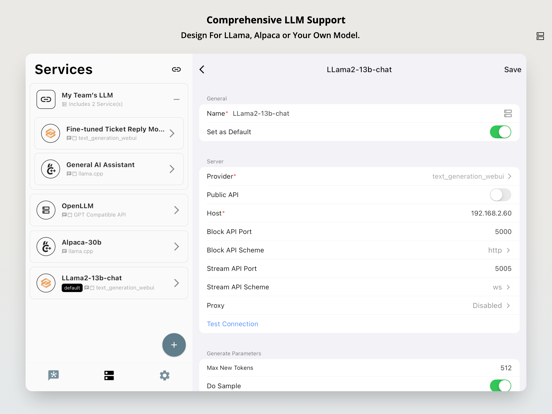Add a new service with plus button
Screen dimensions: 552x414
click(174, 345)
